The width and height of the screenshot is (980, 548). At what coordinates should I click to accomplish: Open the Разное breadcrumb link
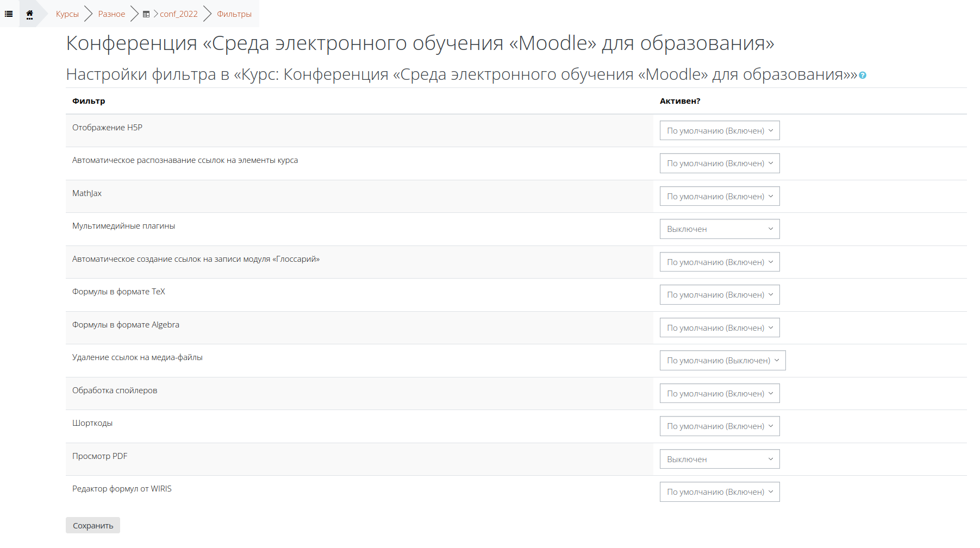coord(111,14)
